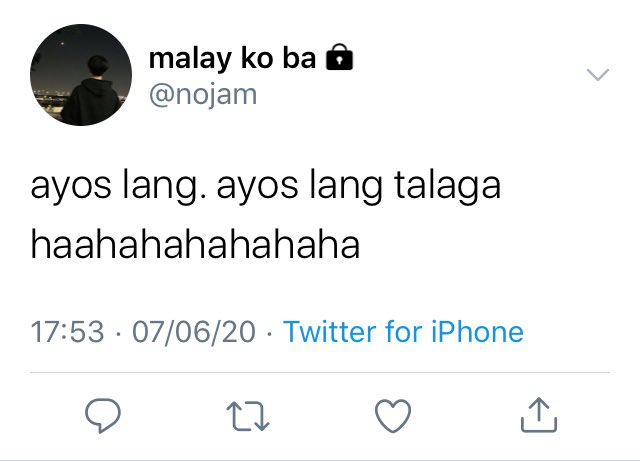Image resolution: width=640 pixels, height=461 pixels.
Task: Open the 'Twitter for iPhone' source link
Action: 403,331
